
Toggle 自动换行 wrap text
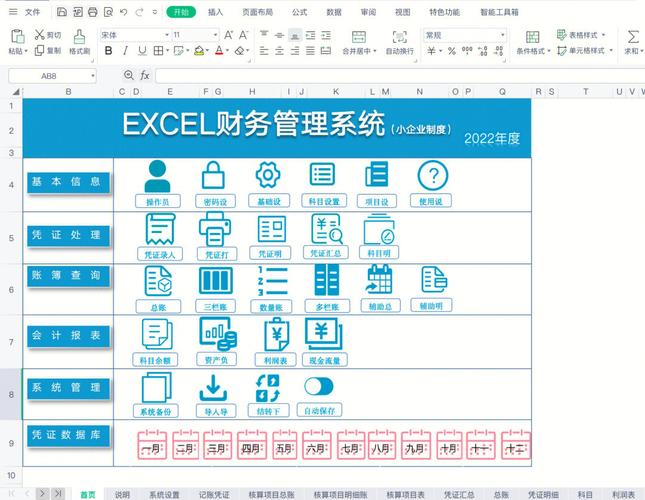(399, 43)
